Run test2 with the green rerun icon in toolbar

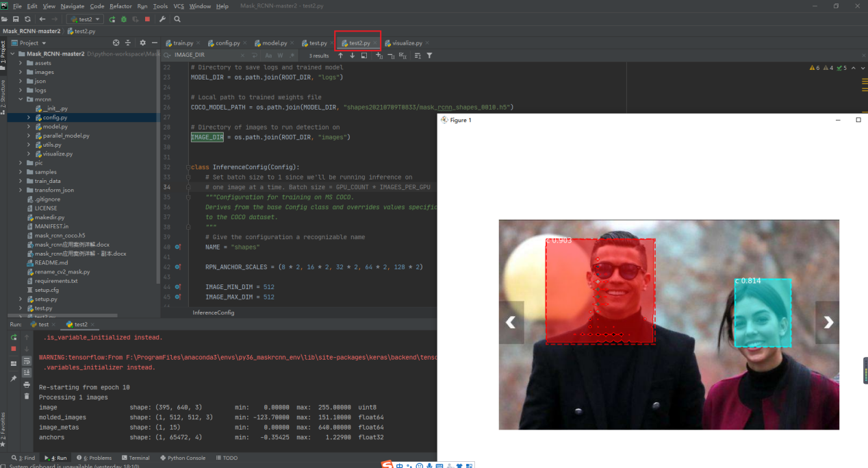(x=112, y=19)
